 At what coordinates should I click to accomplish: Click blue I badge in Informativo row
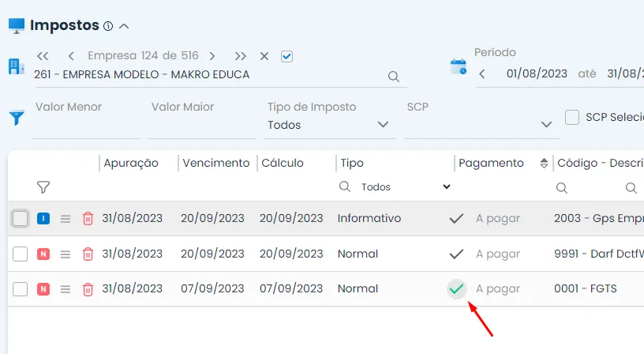coord(43,218)
